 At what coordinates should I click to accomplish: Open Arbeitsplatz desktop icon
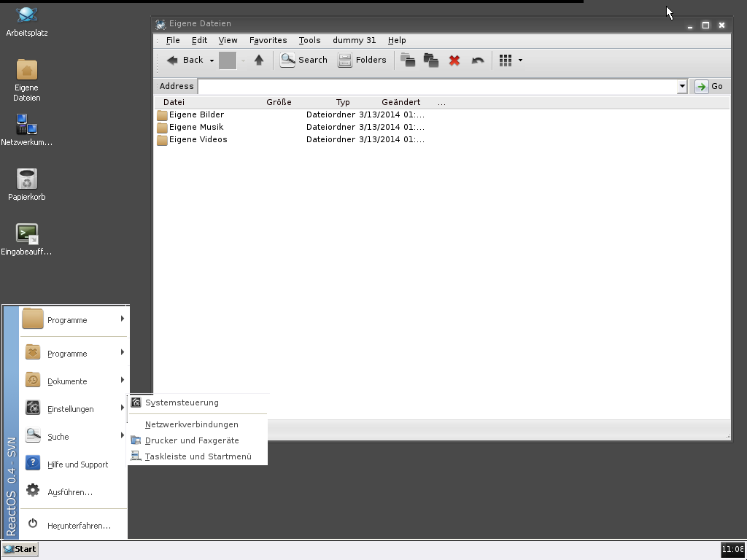coord(27,22)
